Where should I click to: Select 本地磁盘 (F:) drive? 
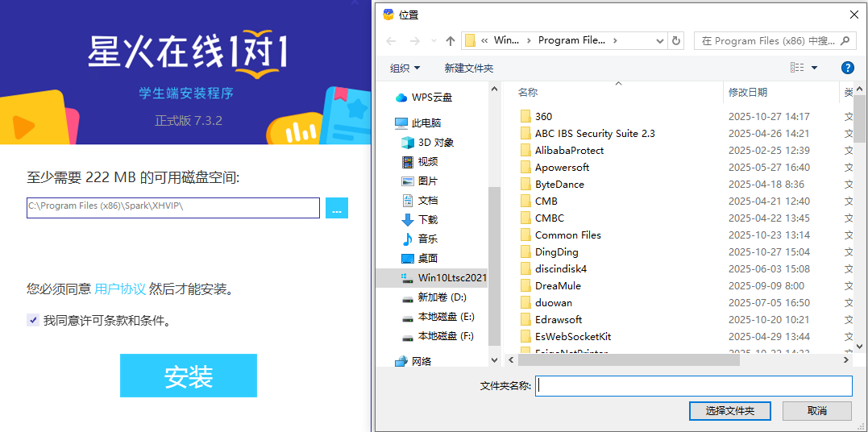(x=438, y=335)
